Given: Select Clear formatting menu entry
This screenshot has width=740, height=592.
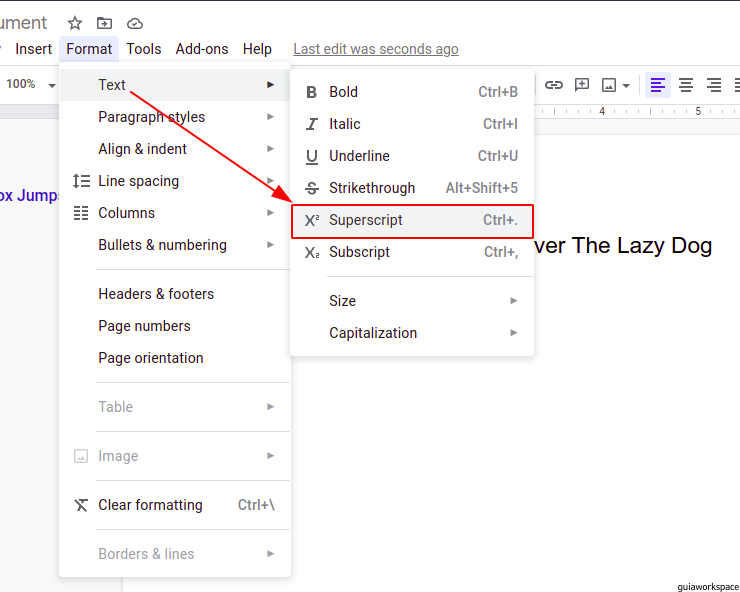Looking at the screenshot, I should 175,505.
